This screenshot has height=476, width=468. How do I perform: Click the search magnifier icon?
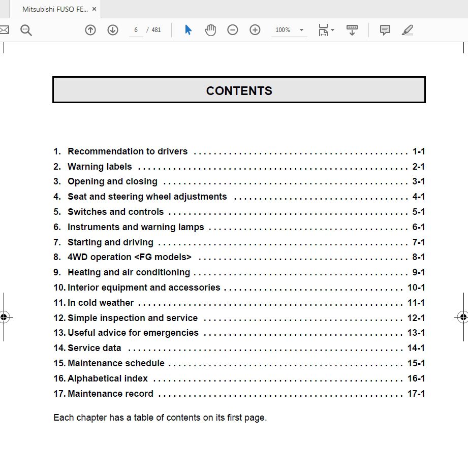point(25,30)
